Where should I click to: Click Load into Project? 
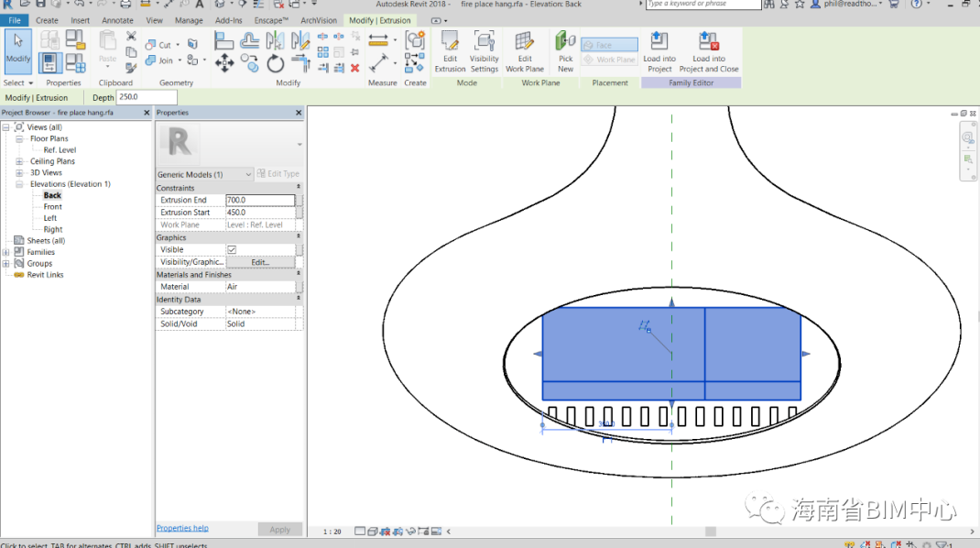click(x=659, y=52)
